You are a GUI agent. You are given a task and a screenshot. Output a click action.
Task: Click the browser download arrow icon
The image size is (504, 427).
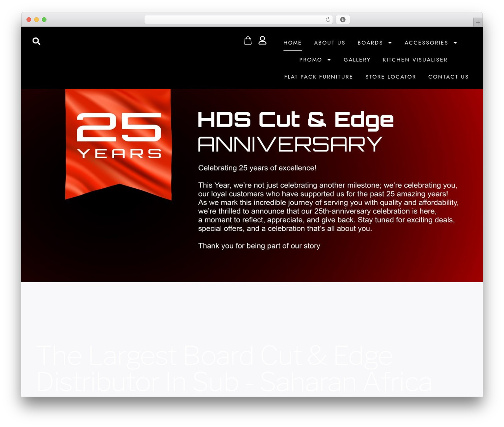click(x=343, y=20)
